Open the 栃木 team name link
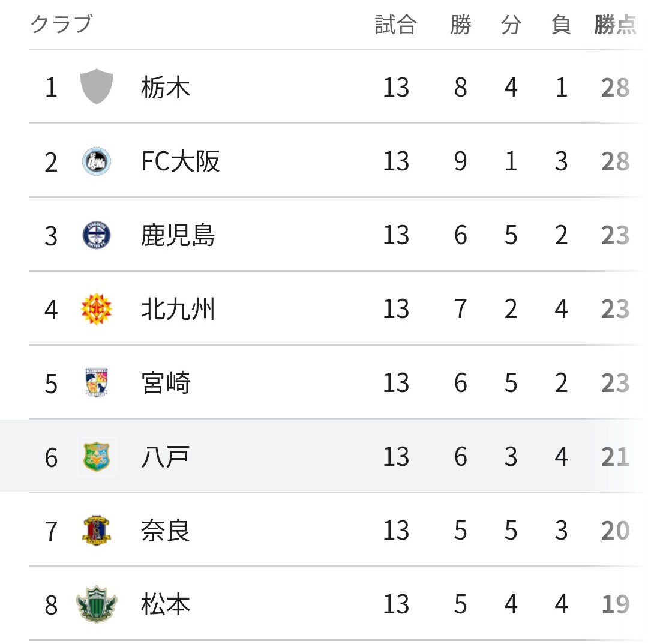The height and width of the screenshot is (644, 648). coord(166,87)
